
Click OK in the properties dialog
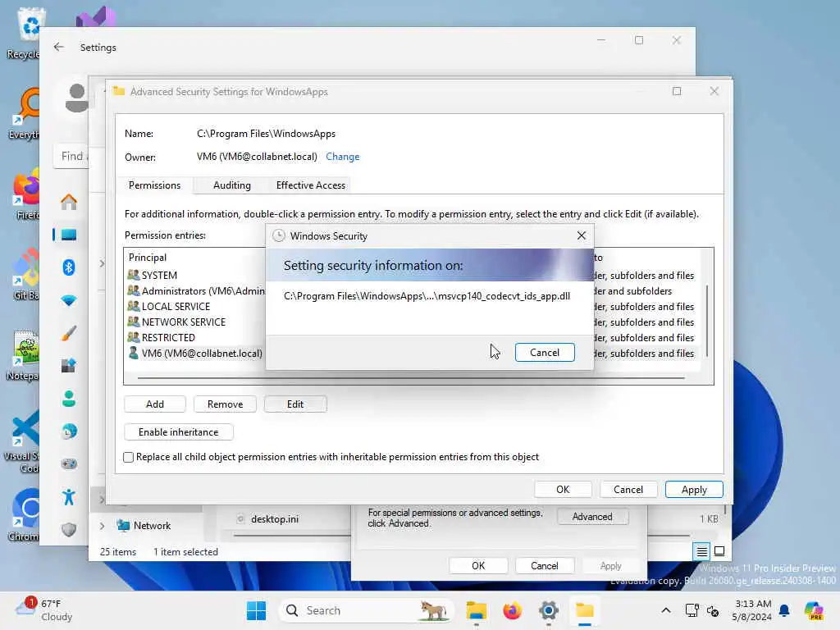[x=478, y=566]
